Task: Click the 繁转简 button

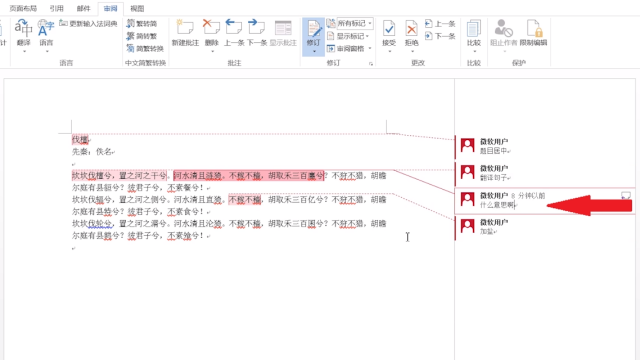Action: 142,23
